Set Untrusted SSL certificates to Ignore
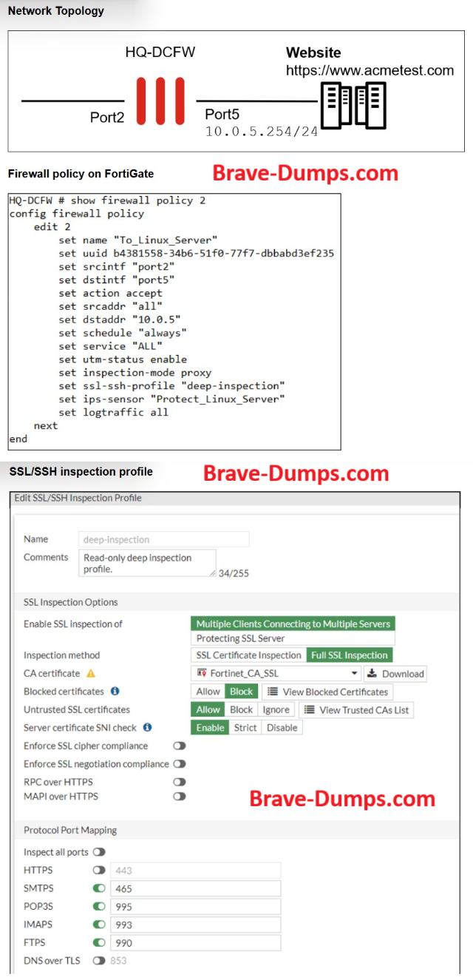This screenshot has width=473, height=980. pos(276,710)
